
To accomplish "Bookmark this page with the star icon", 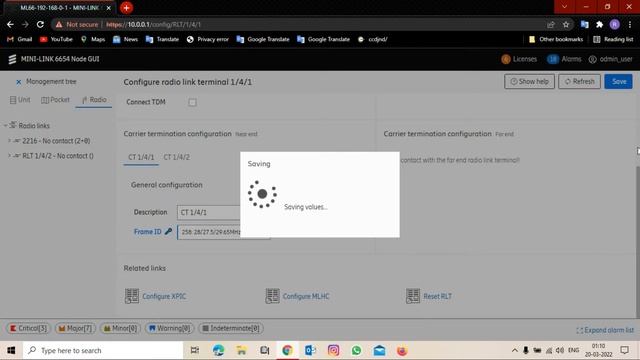I will point(566,24).
